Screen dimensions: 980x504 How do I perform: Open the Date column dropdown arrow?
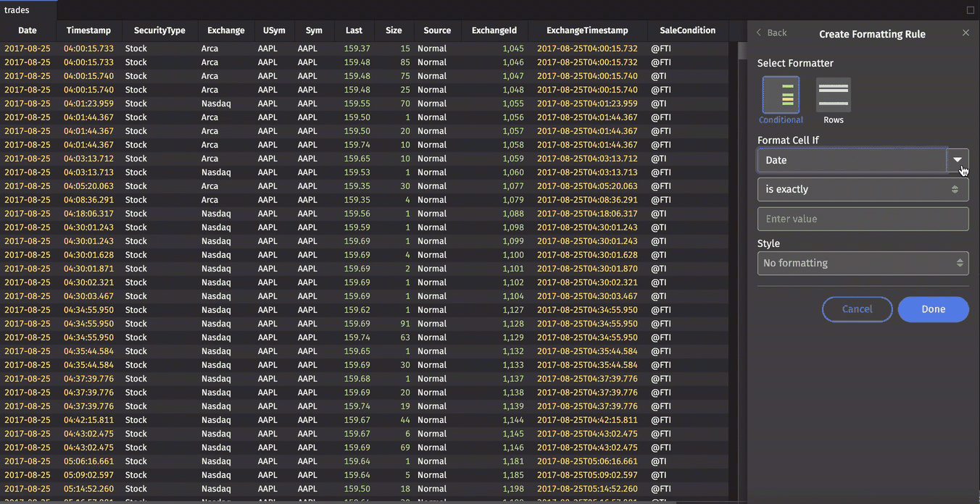click(x=958, y=160)
